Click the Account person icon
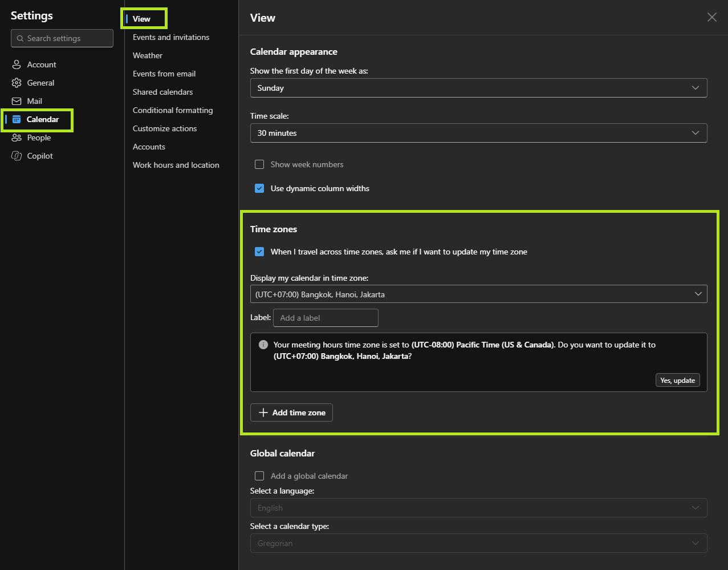The width and height of the screenshot is (728, 570). 17,64
